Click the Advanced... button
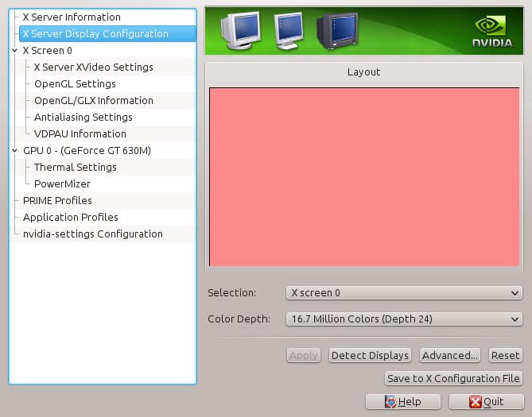532x417 pixels. [x=449, y=356]
